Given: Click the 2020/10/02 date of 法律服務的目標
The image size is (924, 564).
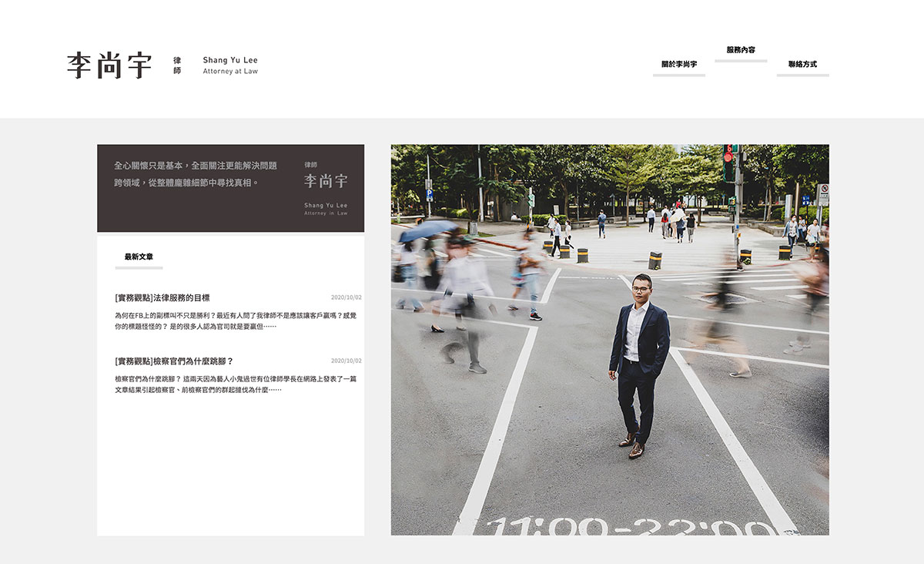Looking at the screenshot, I should click(346, 297).
